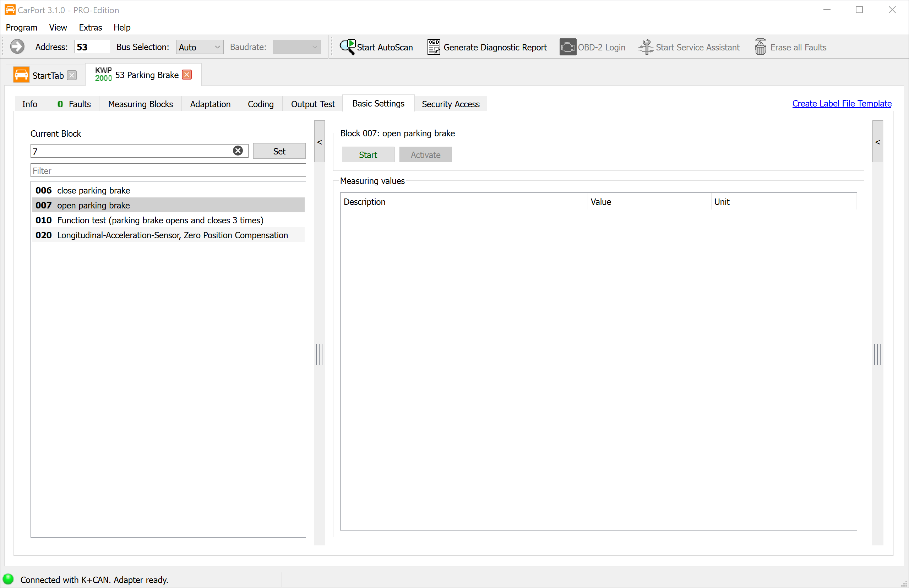Clear the Current Block field with X icon
Viewport: 909px width, 588px height.
(238, 151)
